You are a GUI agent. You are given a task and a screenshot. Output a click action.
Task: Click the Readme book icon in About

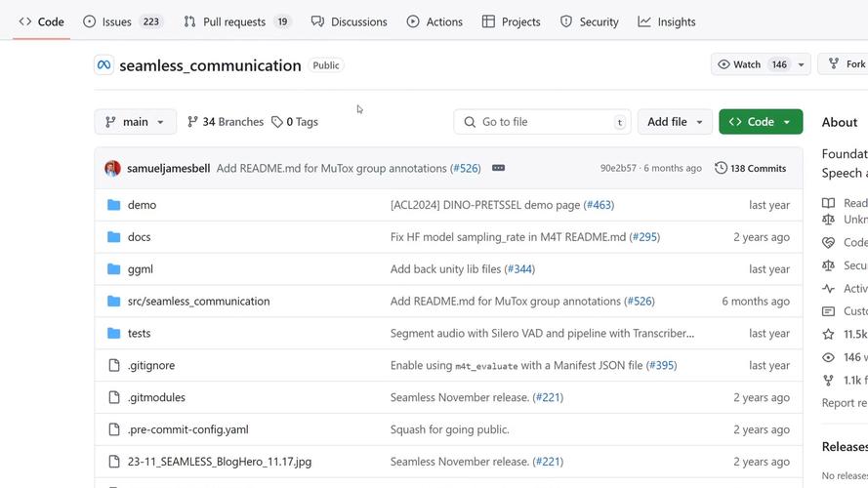coord(828,203)
